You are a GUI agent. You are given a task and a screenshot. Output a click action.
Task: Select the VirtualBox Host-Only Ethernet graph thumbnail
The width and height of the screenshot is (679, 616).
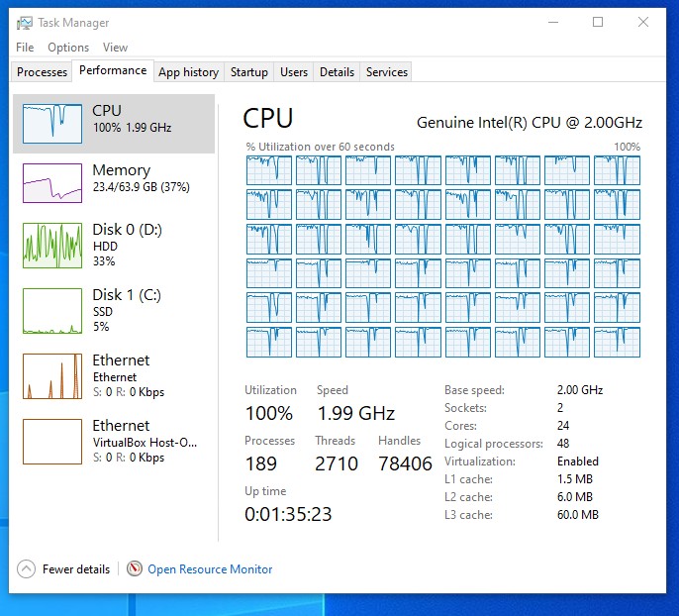[52, 442]
